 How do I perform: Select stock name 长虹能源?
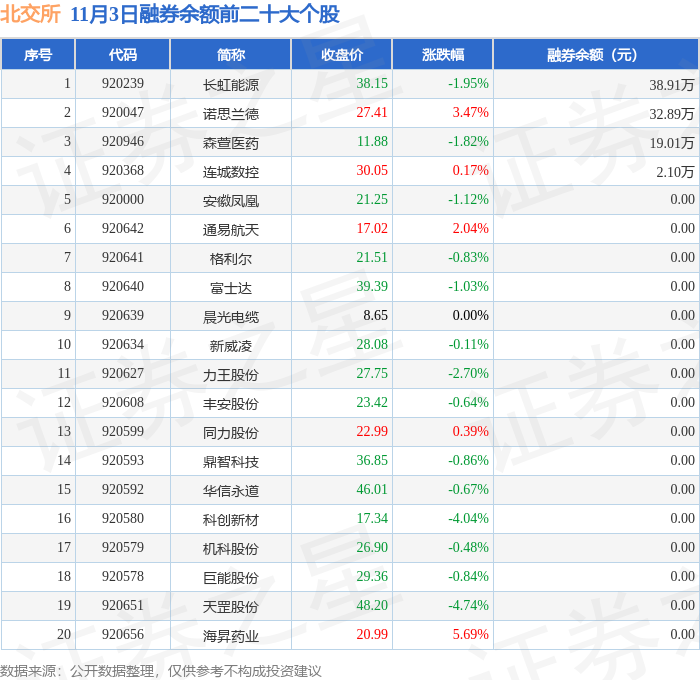click(231, 84)
